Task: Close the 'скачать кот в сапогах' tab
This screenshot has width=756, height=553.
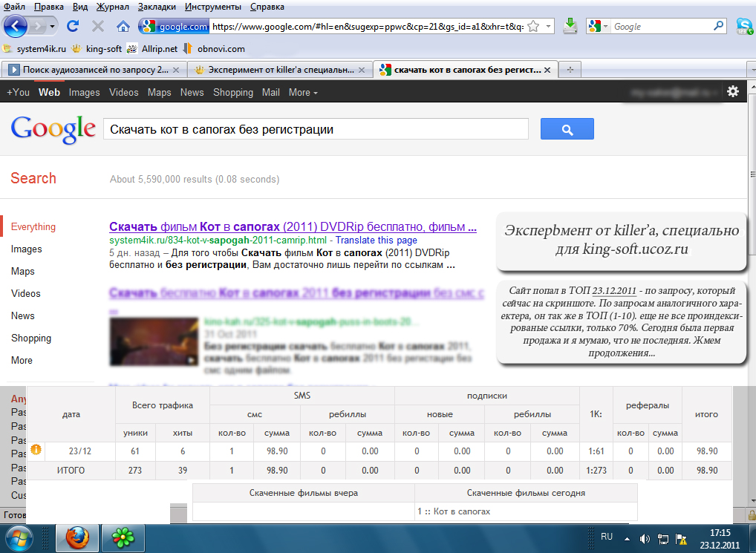Action: click(x=547, y=70)
